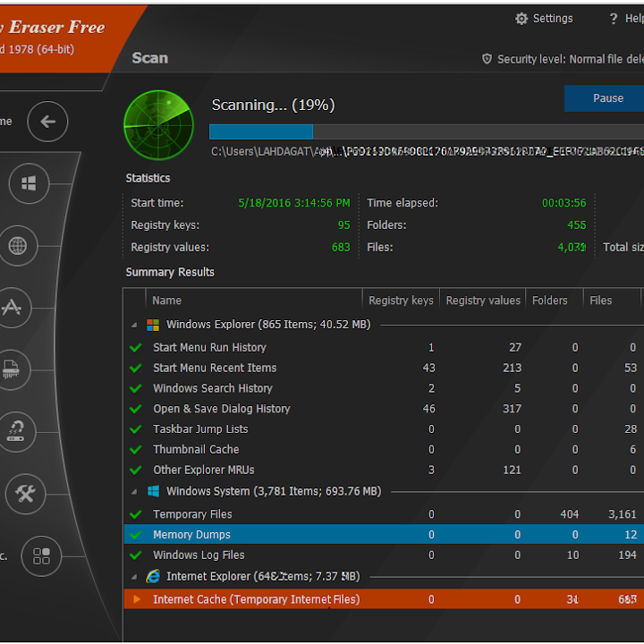This screenshot has height=644, width=644.
Task: Click the scan progress bar
Action: (x=427, y=131)
